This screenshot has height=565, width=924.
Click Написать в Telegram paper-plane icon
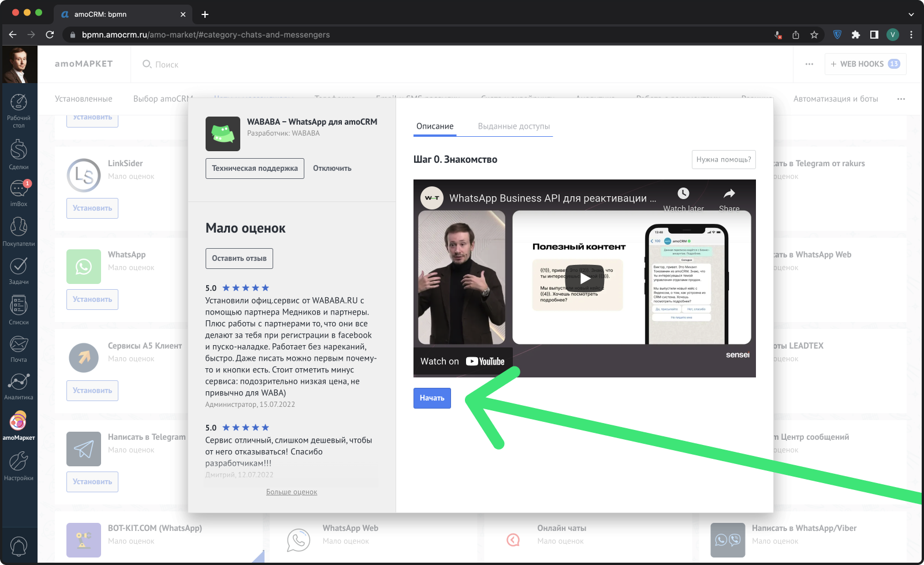pyautogui.click(x=84, y=449)
